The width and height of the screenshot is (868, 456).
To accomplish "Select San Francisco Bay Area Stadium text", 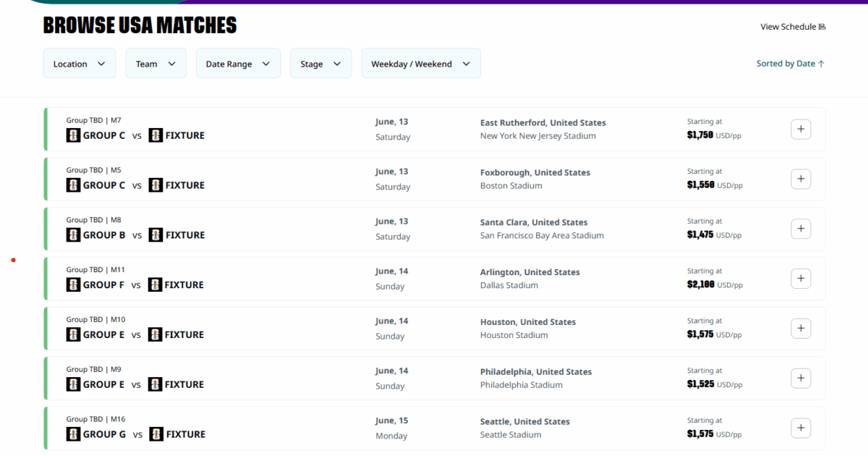I will [x=542, y=236].
